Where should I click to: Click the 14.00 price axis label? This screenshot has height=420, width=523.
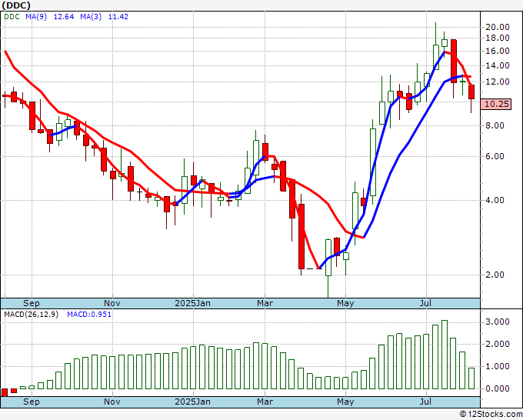497,65
